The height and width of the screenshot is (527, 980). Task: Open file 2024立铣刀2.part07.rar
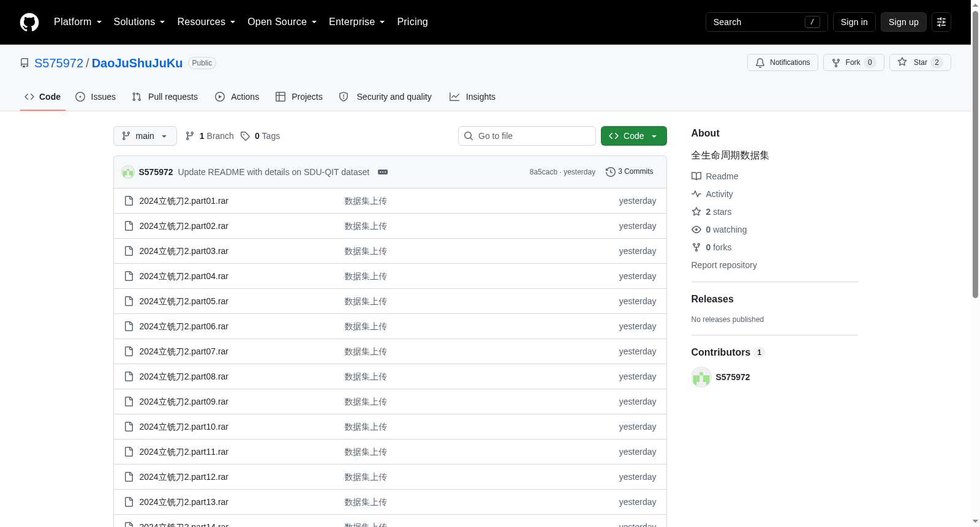click(x=184, y=351)
